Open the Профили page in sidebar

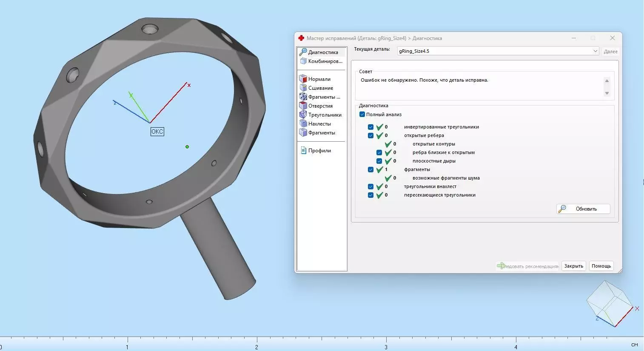(316, 151)
